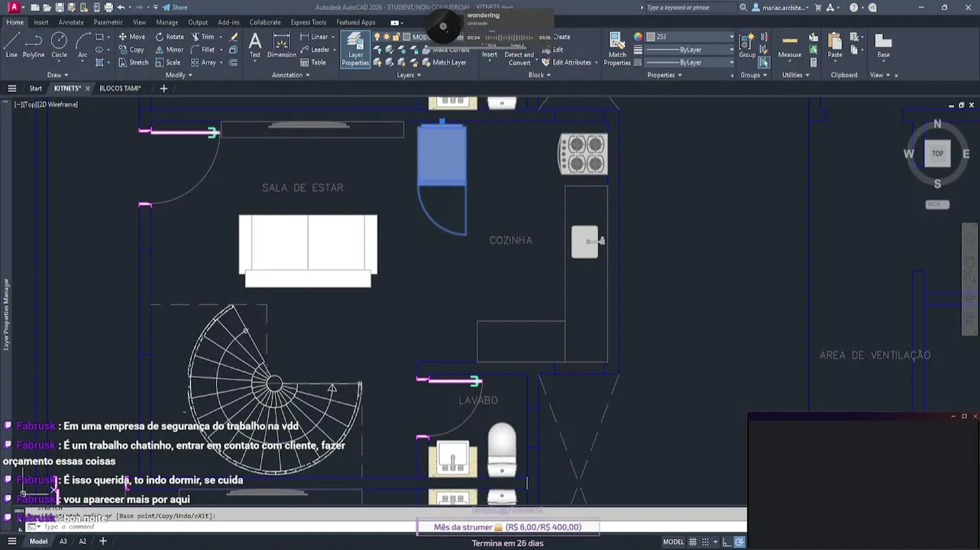This screenshot has height=550, width=980.
Task: Open the Home ribbon tab
Action: pos(15,22)
